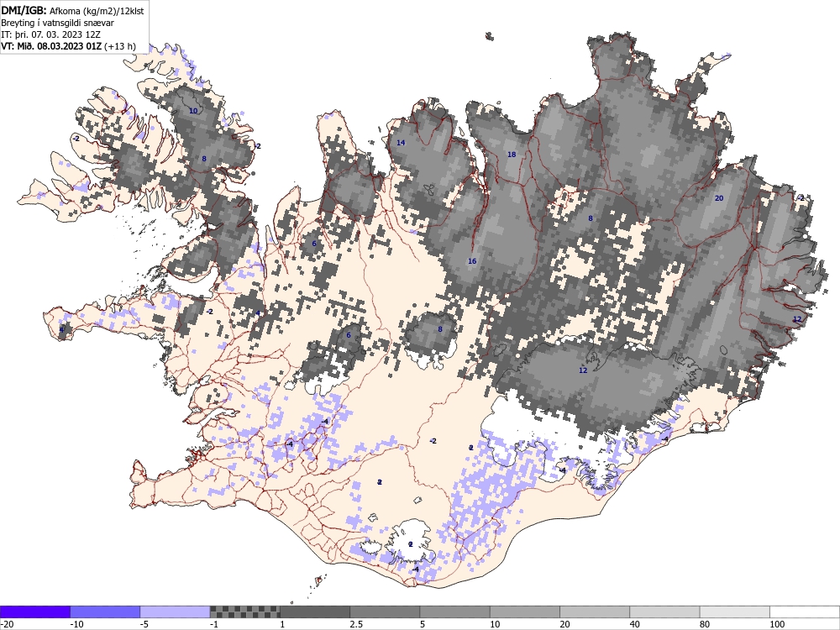This screenshot has height=630, width=840.
Task: Click the light lavender -5 to -1 legend swatch
Action: coord(176,612)
